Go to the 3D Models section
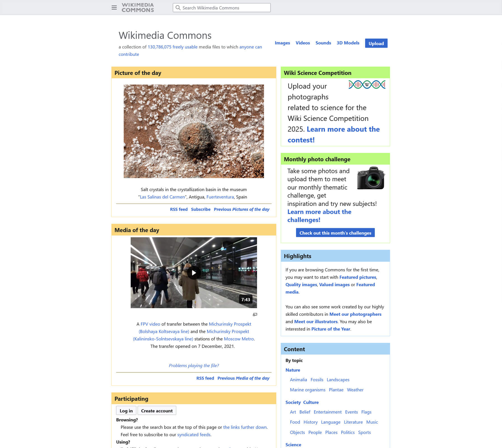This screenshot has width=502, height=448. [x=348, y=43]
